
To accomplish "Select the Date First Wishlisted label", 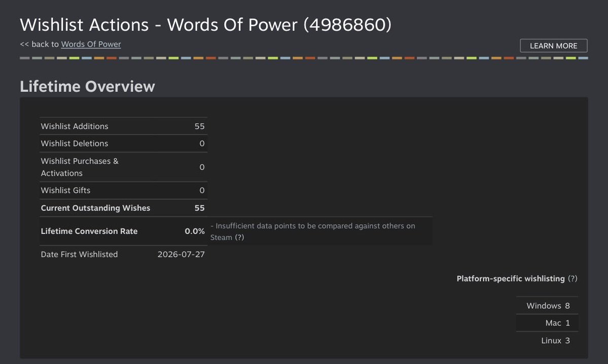I will [79, 254].
